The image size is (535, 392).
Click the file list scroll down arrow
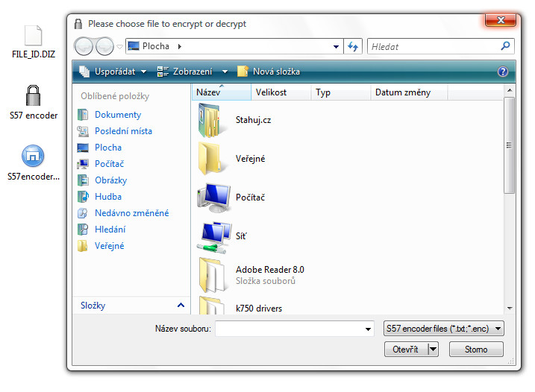click(510, 309)
